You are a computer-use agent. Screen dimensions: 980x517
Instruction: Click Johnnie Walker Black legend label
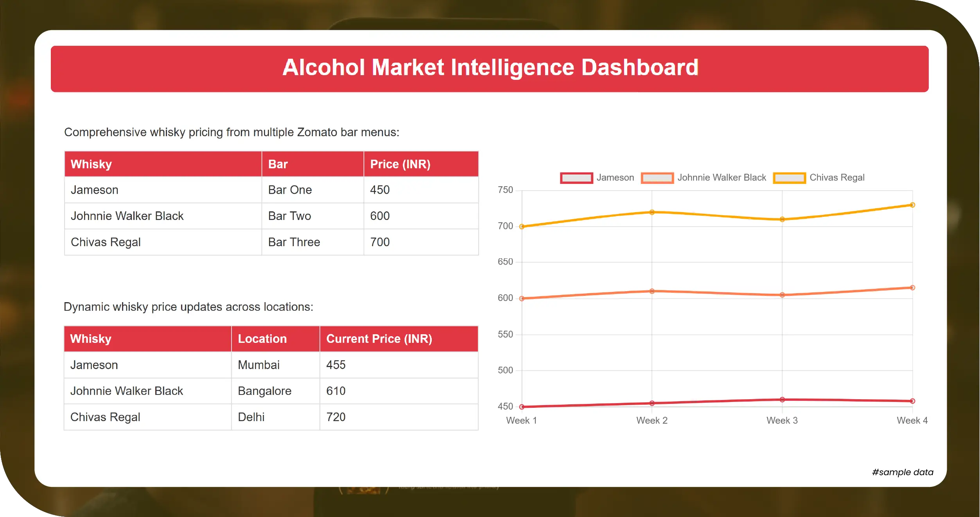click(x=722, y=178)
